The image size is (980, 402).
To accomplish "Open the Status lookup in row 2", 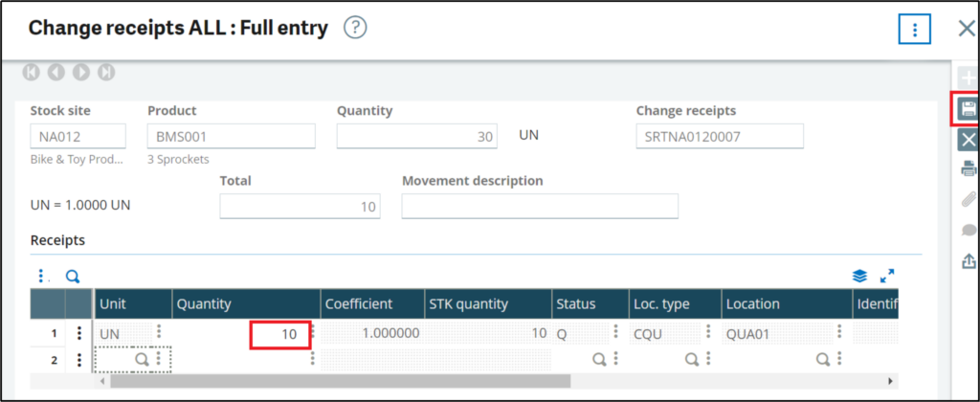I will pyautogui.click(x=599, y=360).
